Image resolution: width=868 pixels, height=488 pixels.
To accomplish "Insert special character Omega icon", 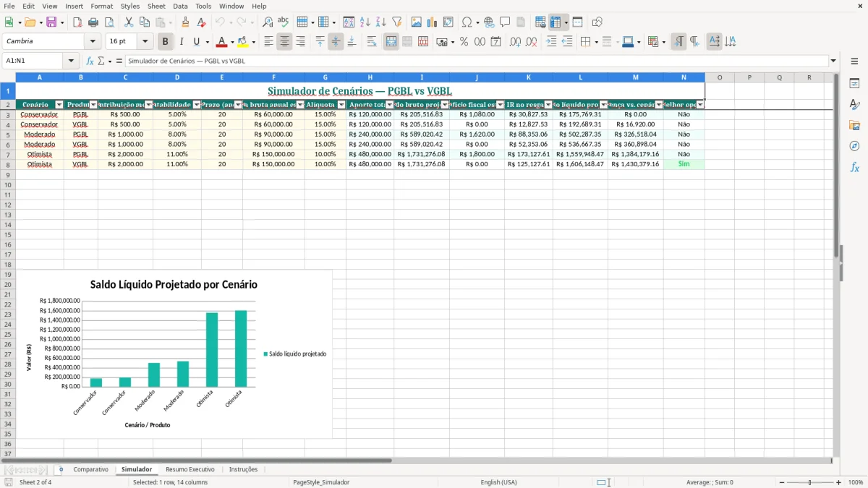I will click(x=467, y=22).
